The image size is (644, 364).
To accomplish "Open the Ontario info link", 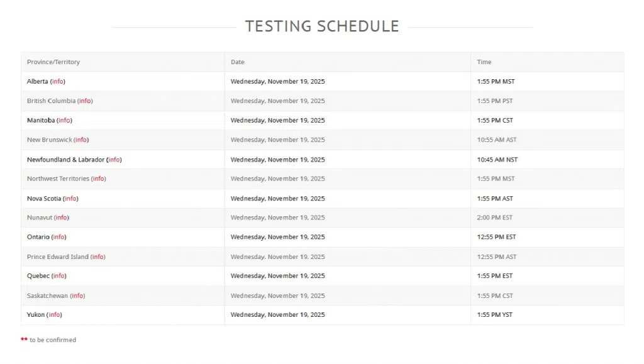I will [x=58, y=238].
